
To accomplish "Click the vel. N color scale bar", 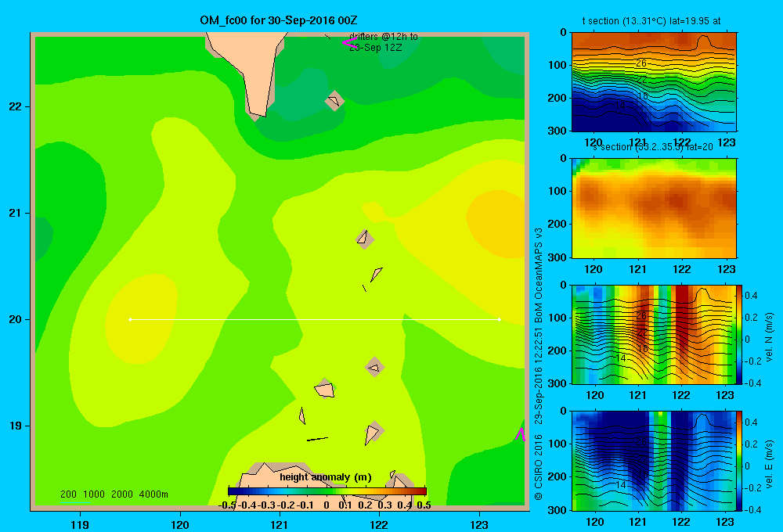I will click(740, 334).
